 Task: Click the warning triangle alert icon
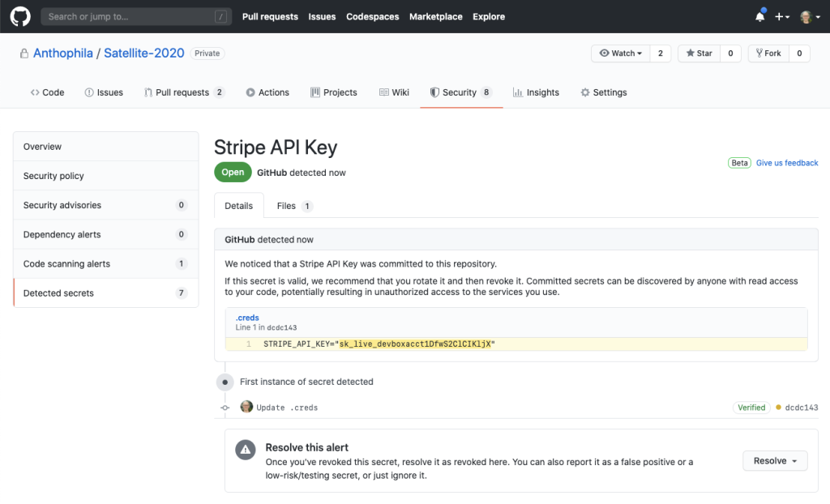[245, 450]
